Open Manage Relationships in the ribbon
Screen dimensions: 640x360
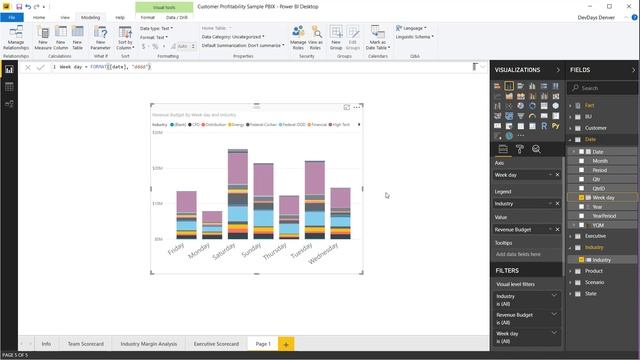point(16,37)
